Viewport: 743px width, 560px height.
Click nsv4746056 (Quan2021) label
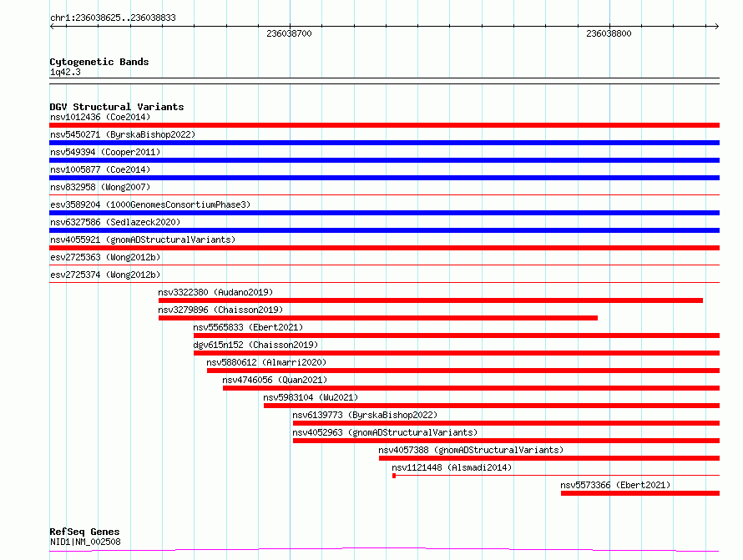tap(275, 380)
